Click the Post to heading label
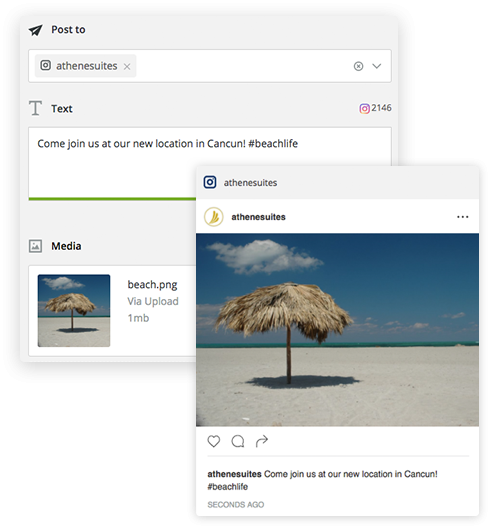This screenshot has height=527, width=489. click(68, 30)
